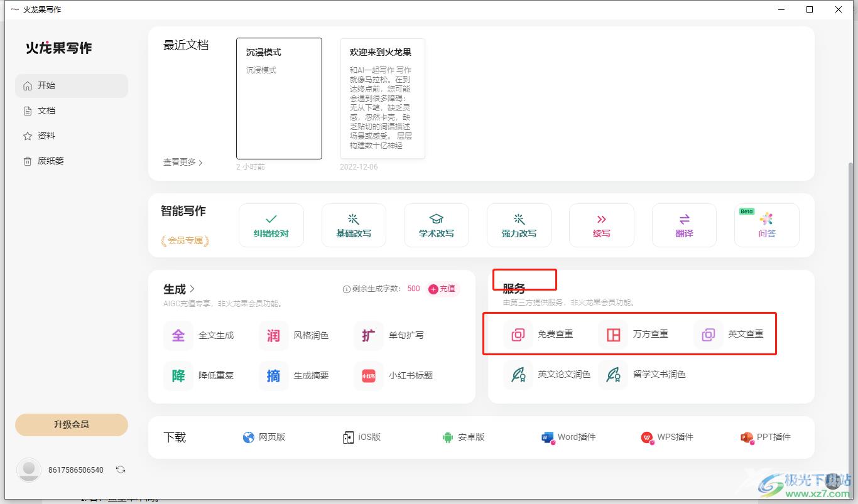Open 小红书标题 title generator
Screen dimensions: 858x504
395,375
